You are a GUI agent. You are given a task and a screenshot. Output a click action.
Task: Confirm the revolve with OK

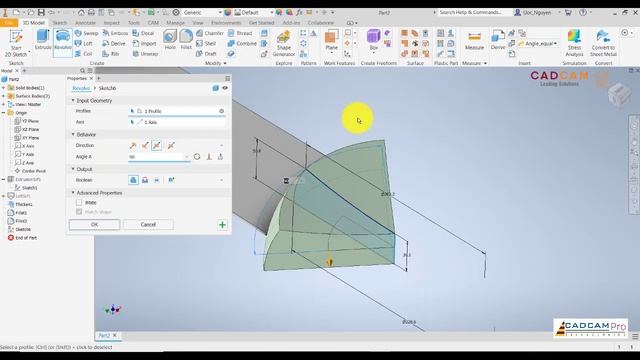94,224
